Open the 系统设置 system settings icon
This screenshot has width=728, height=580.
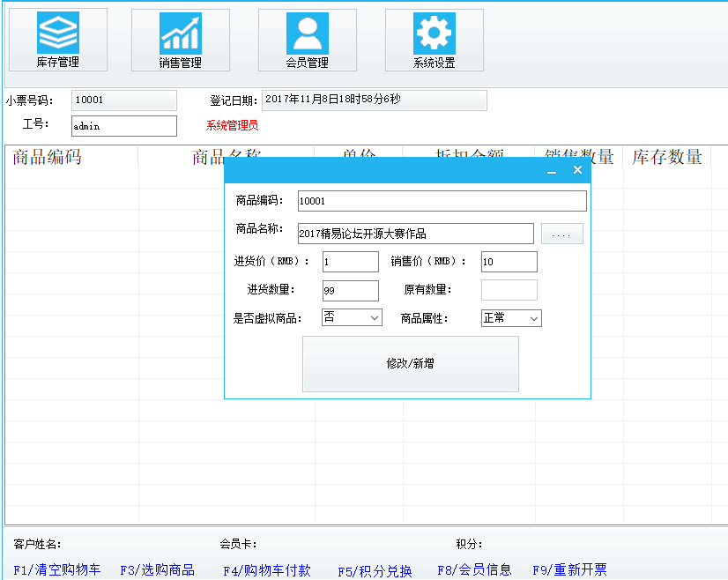(x=433, y=39)
